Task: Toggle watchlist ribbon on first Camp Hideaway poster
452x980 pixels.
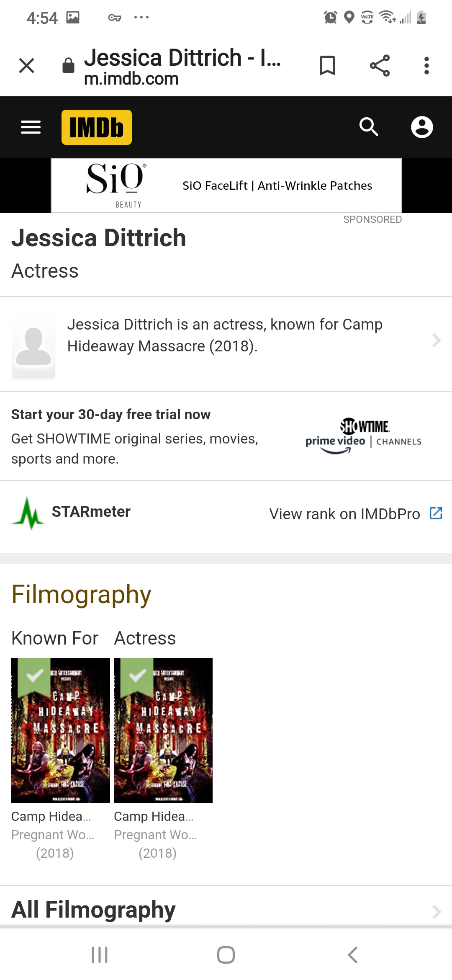Action: point(34,675)
